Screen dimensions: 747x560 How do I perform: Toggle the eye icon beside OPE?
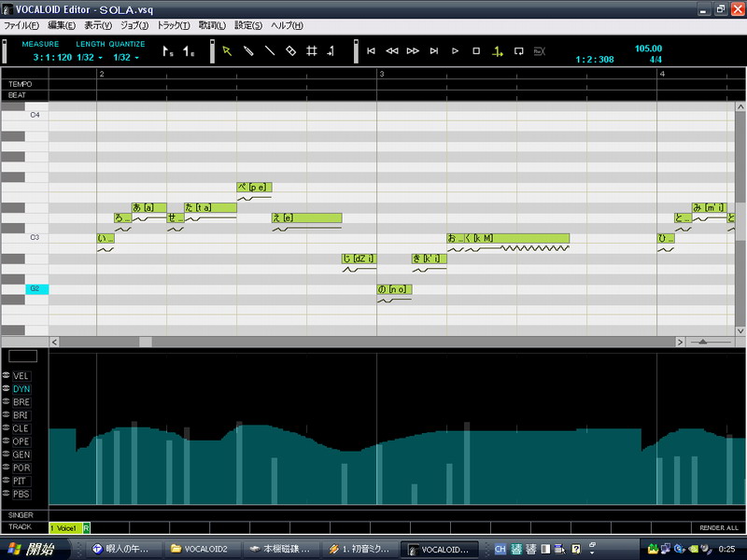point(7,441)
